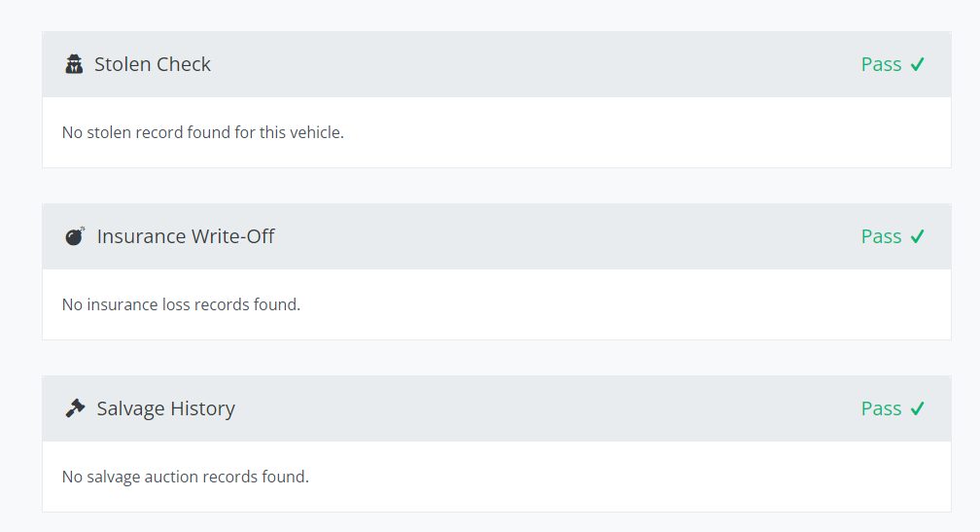Screen dimensions: 980x532
Task: Click the 'No stolen record found' message
Action: click(x=203, y=132)
